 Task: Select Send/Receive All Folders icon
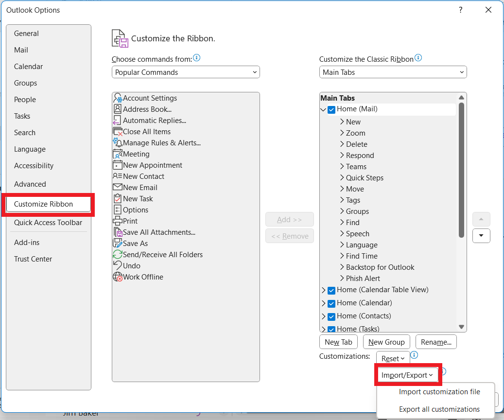click(118, 254)
